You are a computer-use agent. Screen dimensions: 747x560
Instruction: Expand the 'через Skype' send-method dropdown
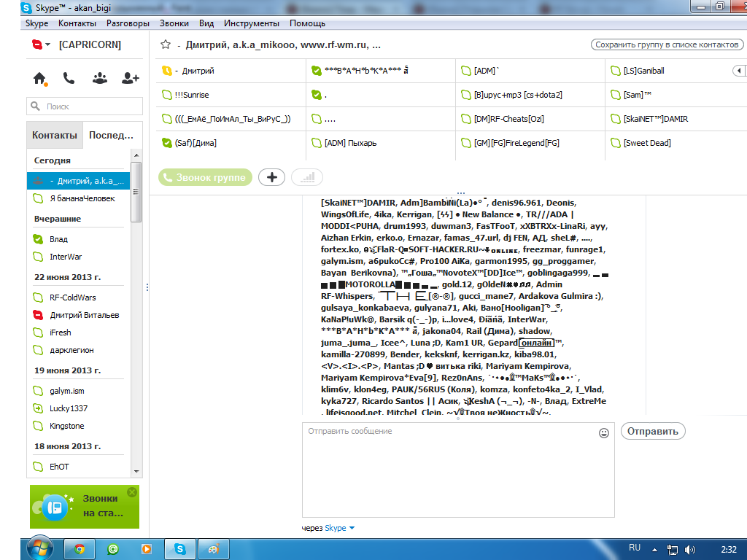352,528
